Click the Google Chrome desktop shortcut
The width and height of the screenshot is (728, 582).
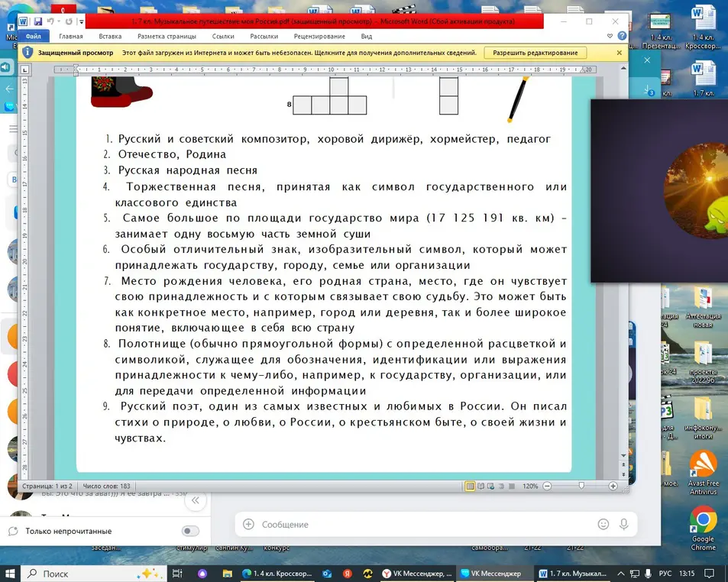click(x=703, y=529)
